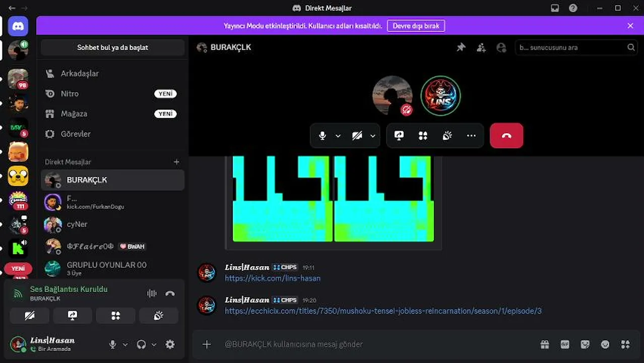
Task: Expand microphone input options in user panel
Action: point(125,344)
